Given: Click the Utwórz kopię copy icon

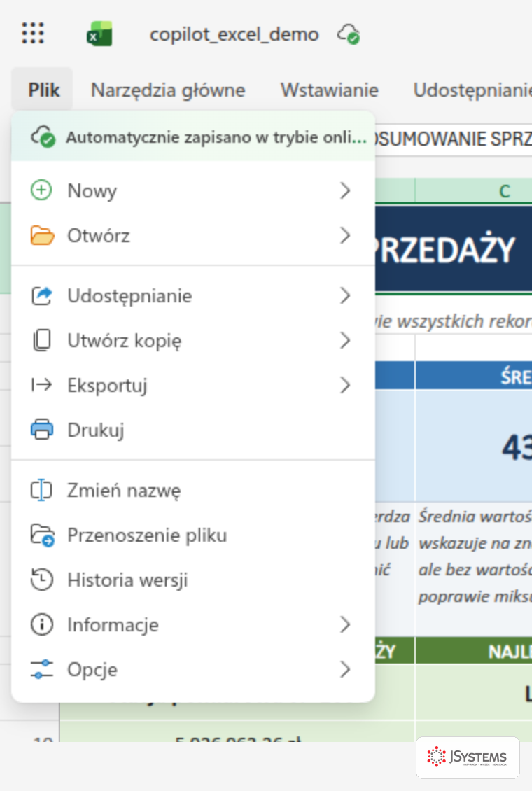Looking at the screenshot, I should point(42,340).
